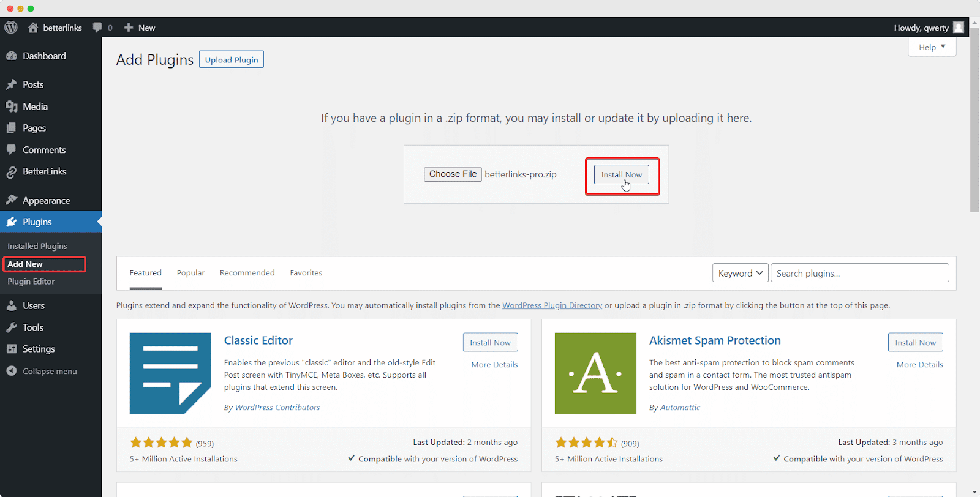Click the Pages icon in sidebar

pyautogui.click(x=12, y=128)
